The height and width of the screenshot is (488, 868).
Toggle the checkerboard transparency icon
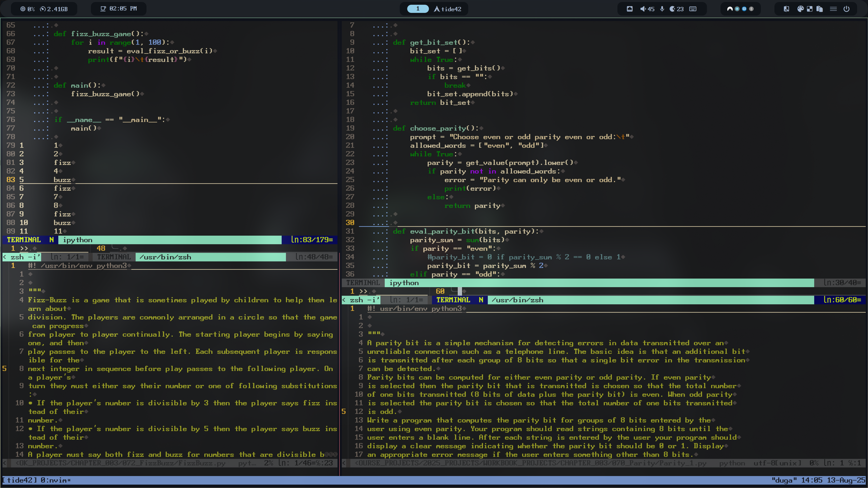click(x=810, y=9)
